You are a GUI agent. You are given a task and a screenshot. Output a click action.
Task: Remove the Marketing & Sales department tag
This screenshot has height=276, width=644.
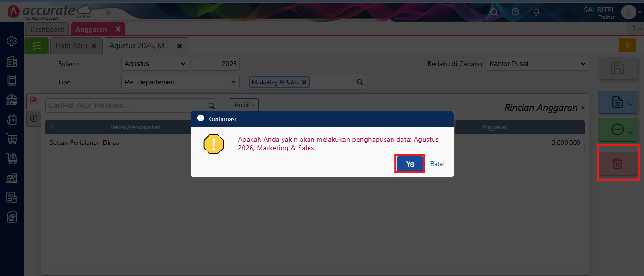pyautogui.click(x=304, y=82)
